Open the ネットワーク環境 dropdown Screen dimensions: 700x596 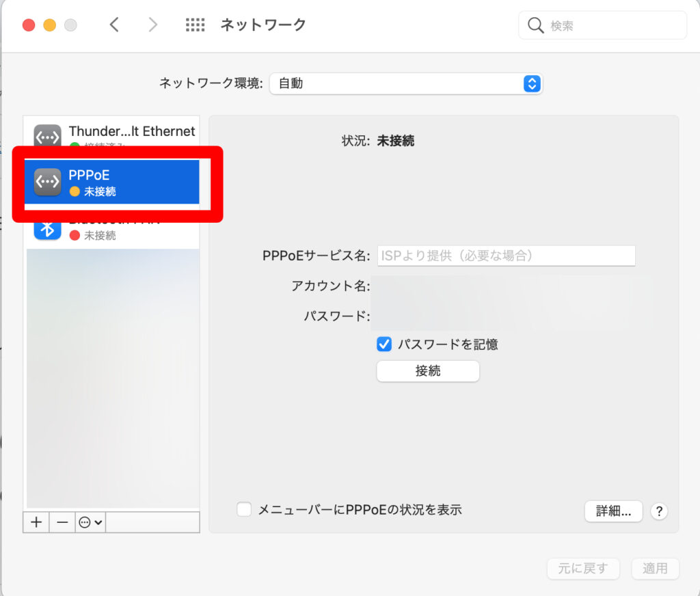[x=406, y=84]
